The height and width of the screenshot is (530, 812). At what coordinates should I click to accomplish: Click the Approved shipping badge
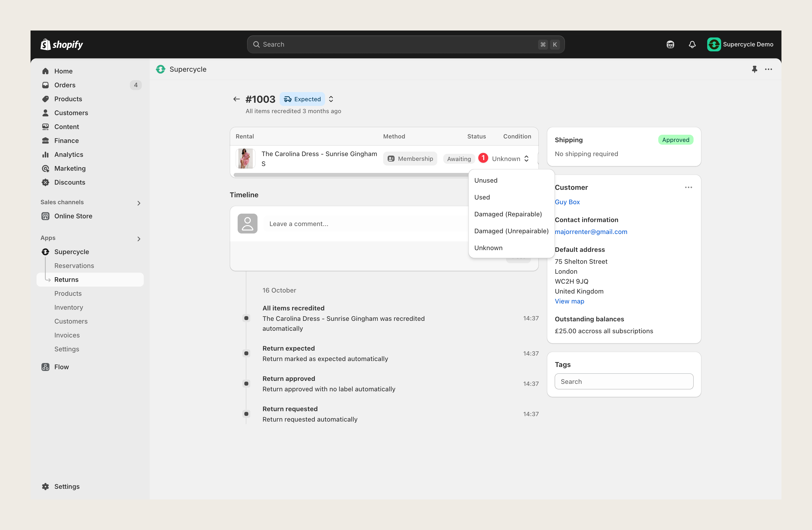[675, 140]
